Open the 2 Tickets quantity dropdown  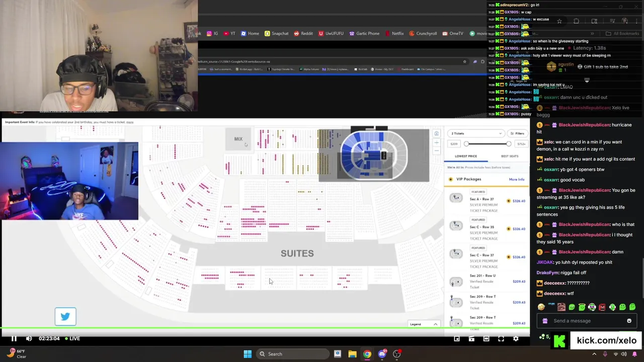(x=476, y=133)
